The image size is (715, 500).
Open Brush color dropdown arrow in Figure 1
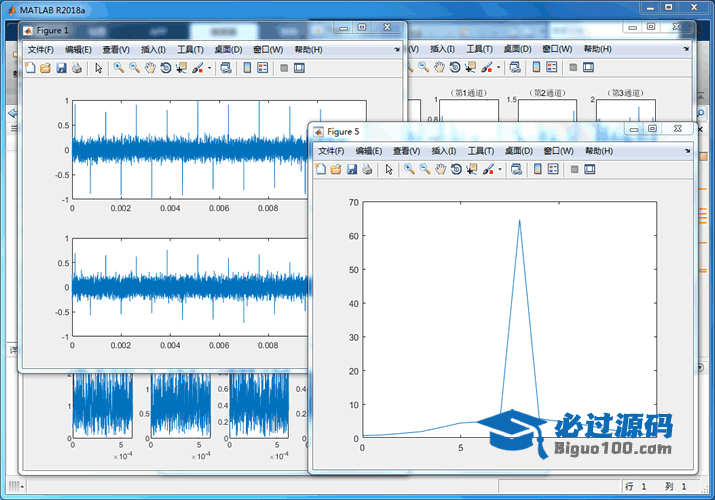(209, 68)
